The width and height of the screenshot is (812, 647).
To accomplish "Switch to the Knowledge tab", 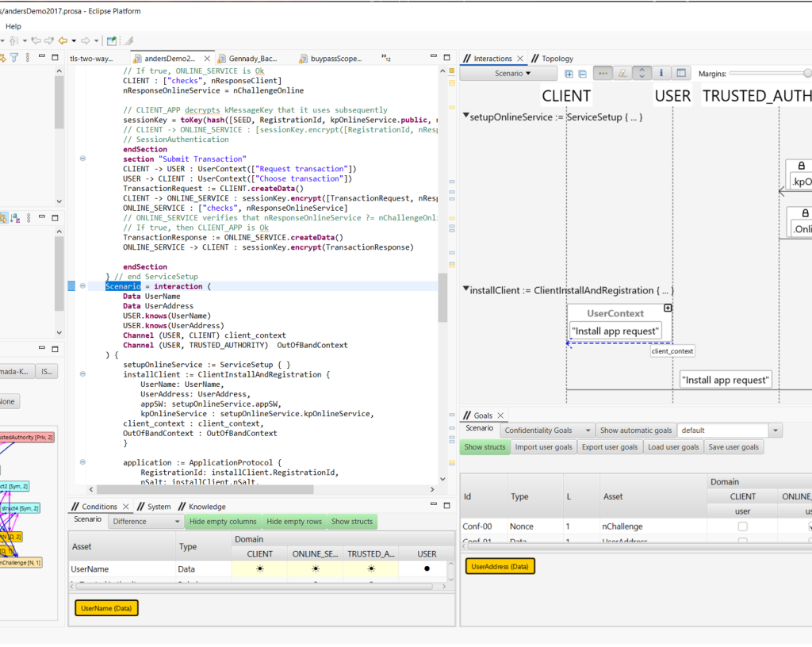I will 201,507.
